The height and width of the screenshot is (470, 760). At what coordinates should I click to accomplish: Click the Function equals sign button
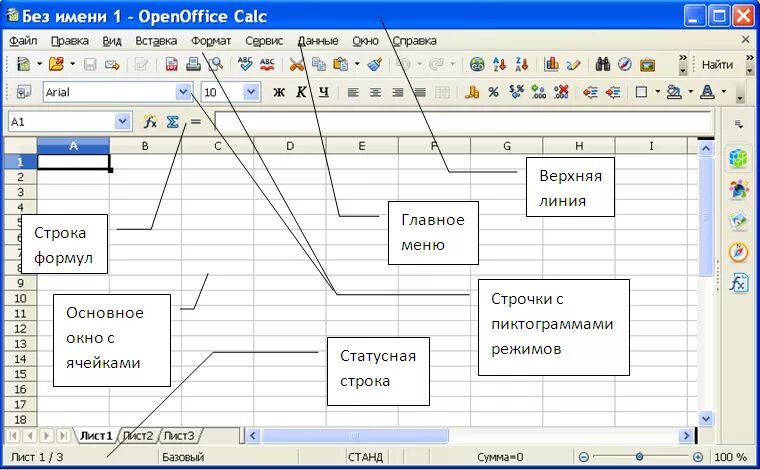[x=195, y=122]
